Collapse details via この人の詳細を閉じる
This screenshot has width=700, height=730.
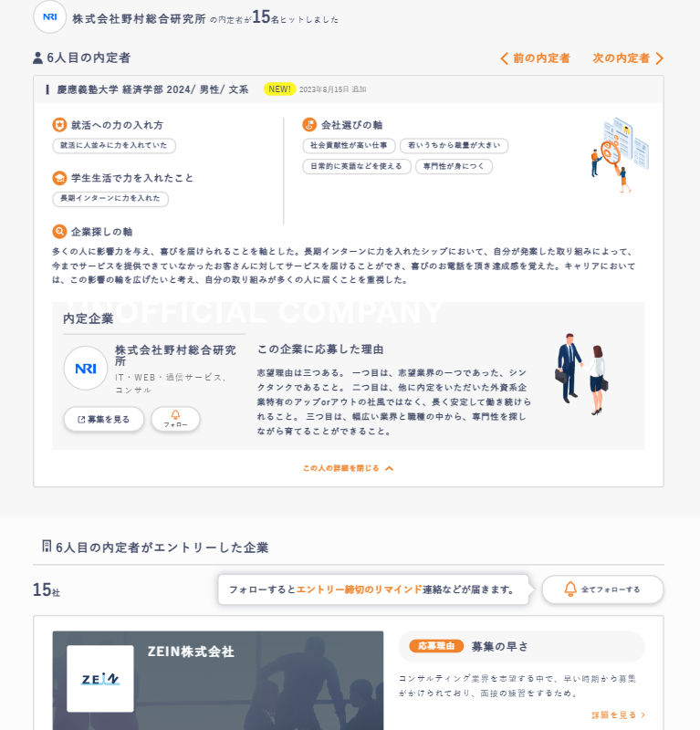click(349, 468)
